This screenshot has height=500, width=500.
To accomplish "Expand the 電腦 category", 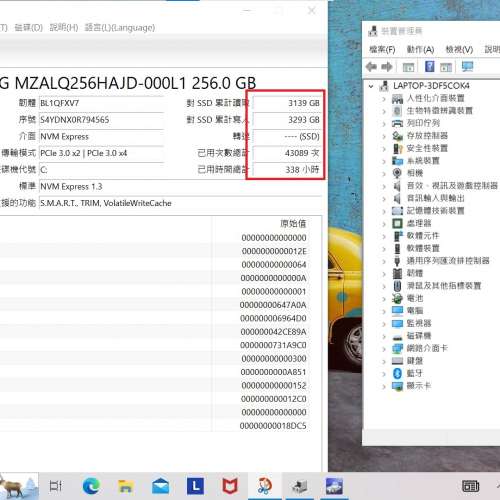I will coord(384,311).
